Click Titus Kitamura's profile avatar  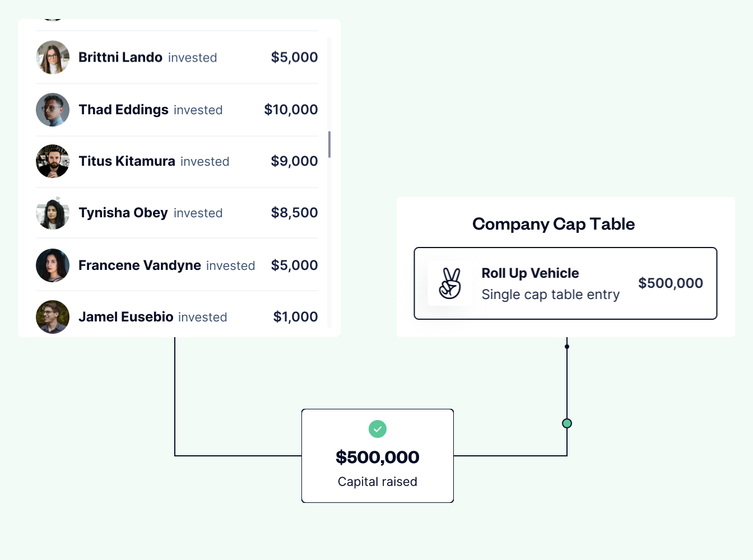(x=53, y=161)
